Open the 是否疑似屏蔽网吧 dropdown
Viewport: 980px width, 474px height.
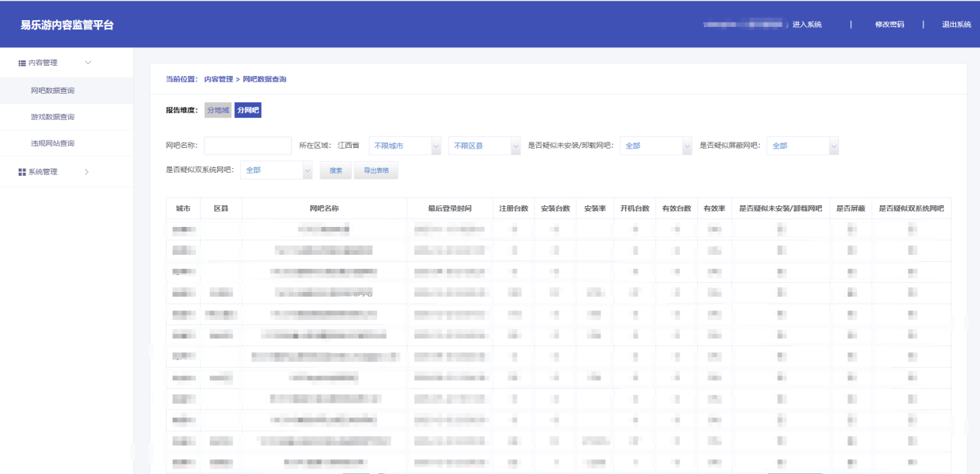(x=803, y=146)
